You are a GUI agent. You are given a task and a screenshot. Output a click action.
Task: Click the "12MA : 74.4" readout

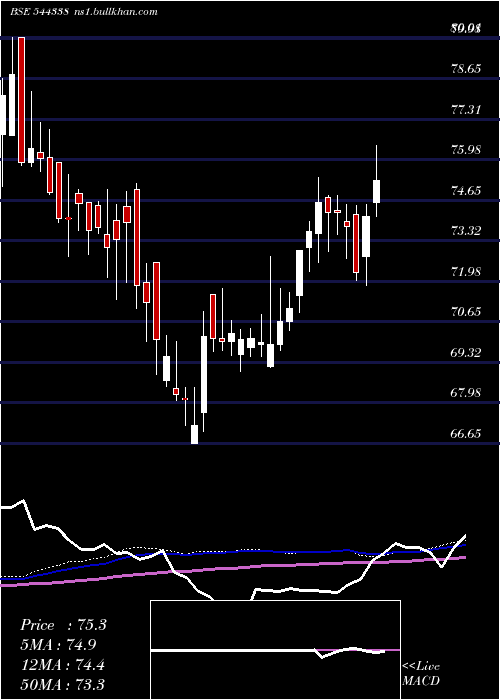62,664
